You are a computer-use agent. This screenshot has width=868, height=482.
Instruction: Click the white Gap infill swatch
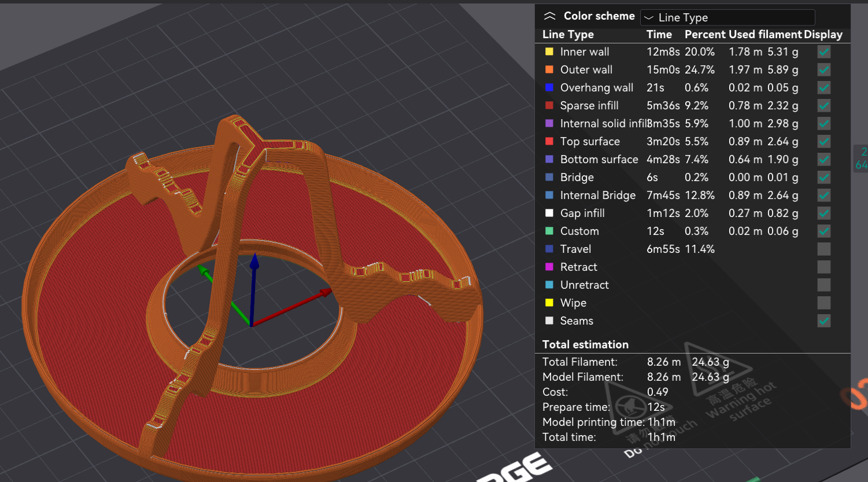tap(549, 213)
